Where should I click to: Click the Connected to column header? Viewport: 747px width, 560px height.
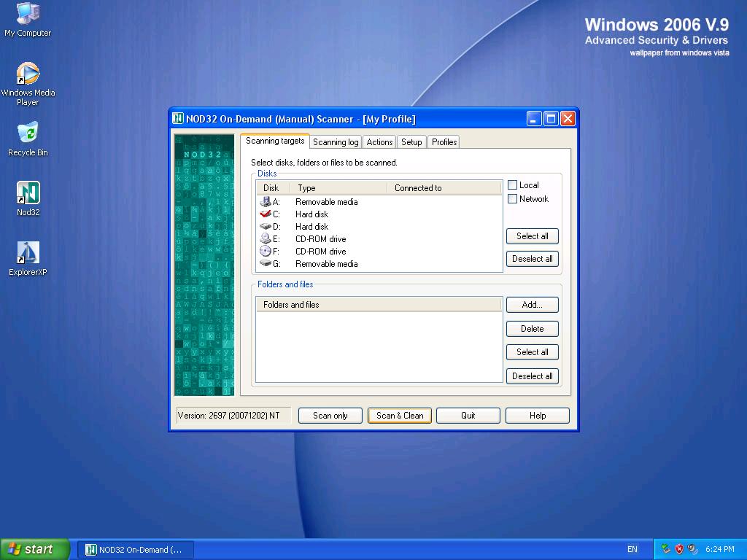[444, 187]
